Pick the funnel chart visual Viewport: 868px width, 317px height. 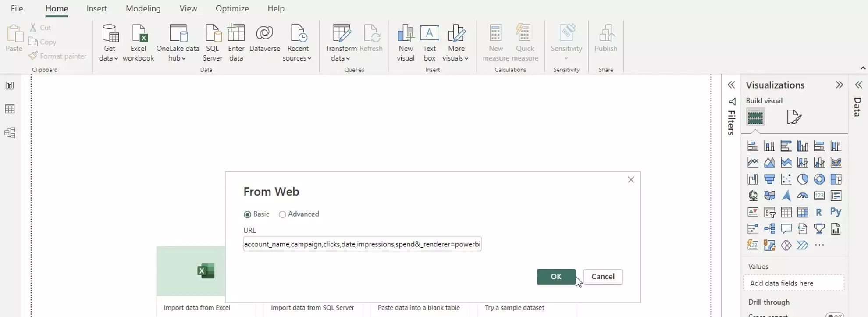pyautogui.click(x=769, y=179)
